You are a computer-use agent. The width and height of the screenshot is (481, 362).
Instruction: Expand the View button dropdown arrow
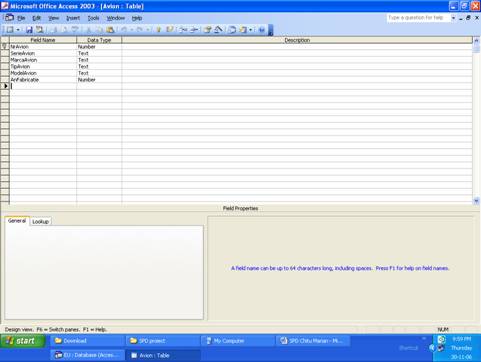(x=18, y=30)
